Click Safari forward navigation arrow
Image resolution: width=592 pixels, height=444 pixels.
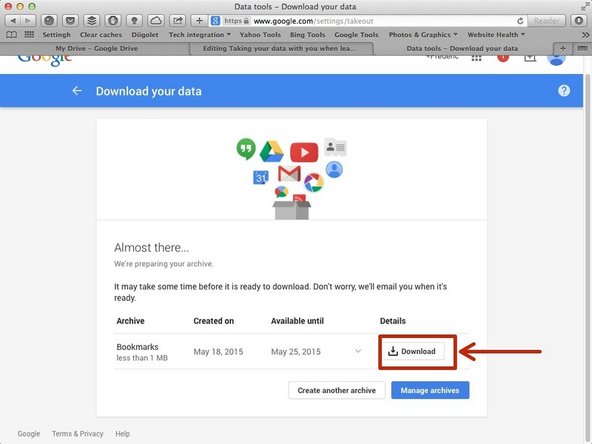pyautogui.click(x=28, y=21)
